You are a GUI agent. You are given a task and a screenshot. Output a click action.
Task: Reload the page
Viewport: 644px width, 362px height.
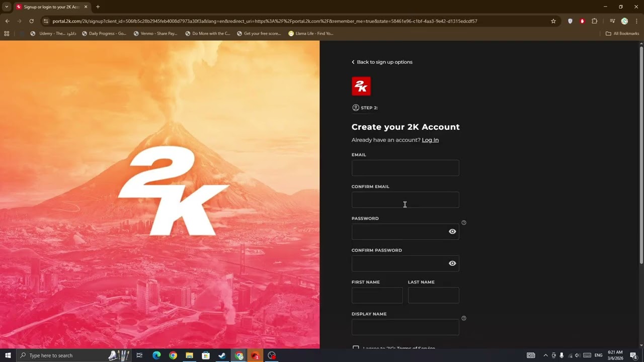click(31, 21)
